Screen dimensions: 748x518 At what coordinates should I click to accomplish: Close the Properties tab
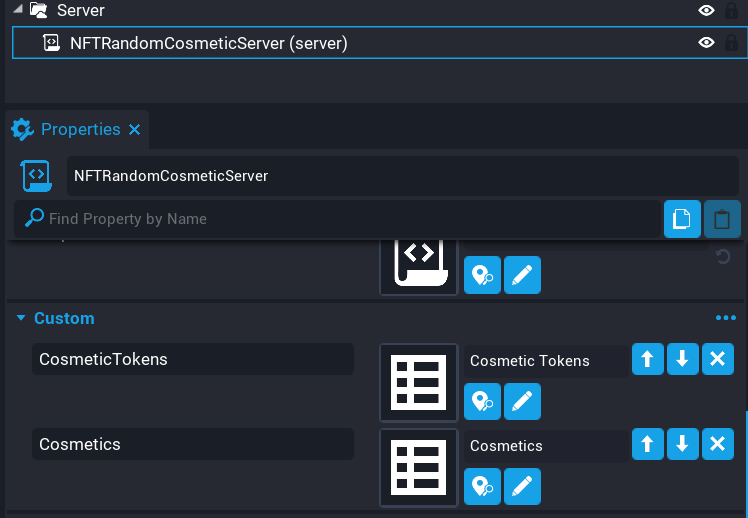pyautogui.click(x=135, y=130)
